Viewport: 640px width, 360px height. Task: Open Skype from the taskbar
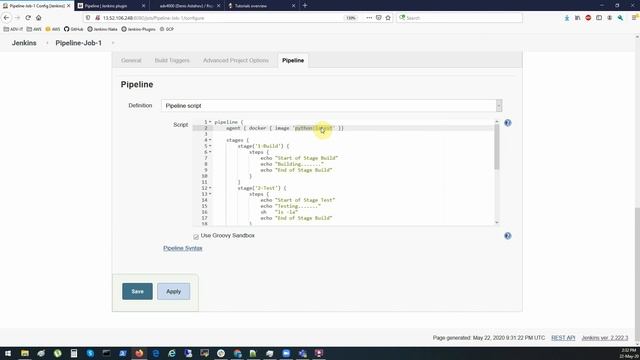pyautogui.click(x=90, y=353)
